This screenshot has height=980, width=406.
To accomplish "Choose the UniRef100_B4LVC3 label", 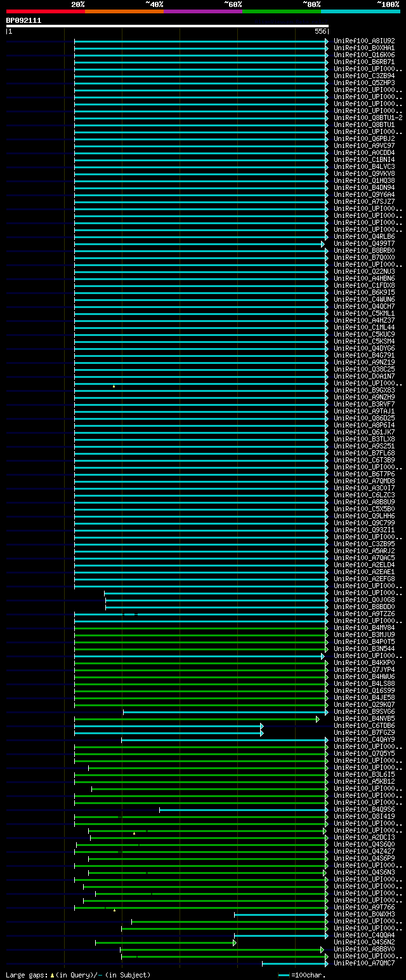I will click(364, 167).
